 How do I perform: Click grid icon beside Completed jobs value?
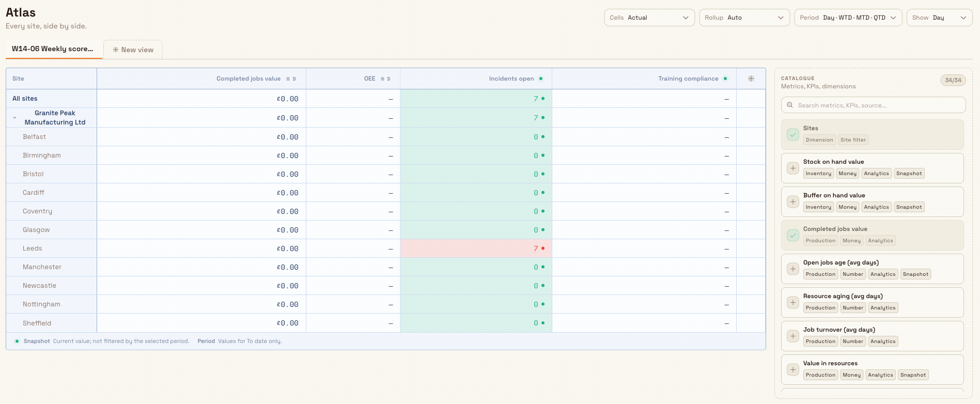[288, 79]
